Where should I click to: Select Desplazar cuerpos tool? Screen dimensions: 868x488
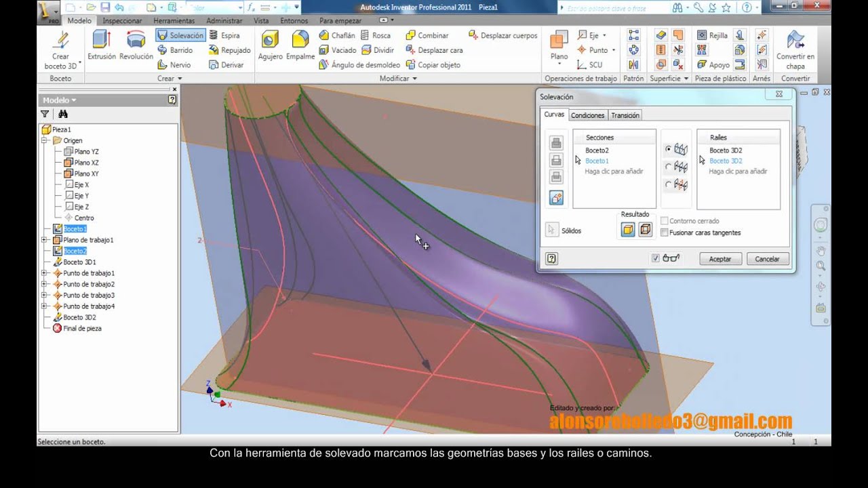[x=502, y=35]
